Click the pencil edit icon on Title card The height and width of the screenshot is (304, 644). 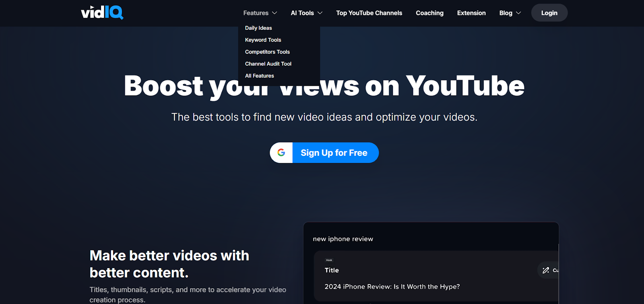coord(546,270)
